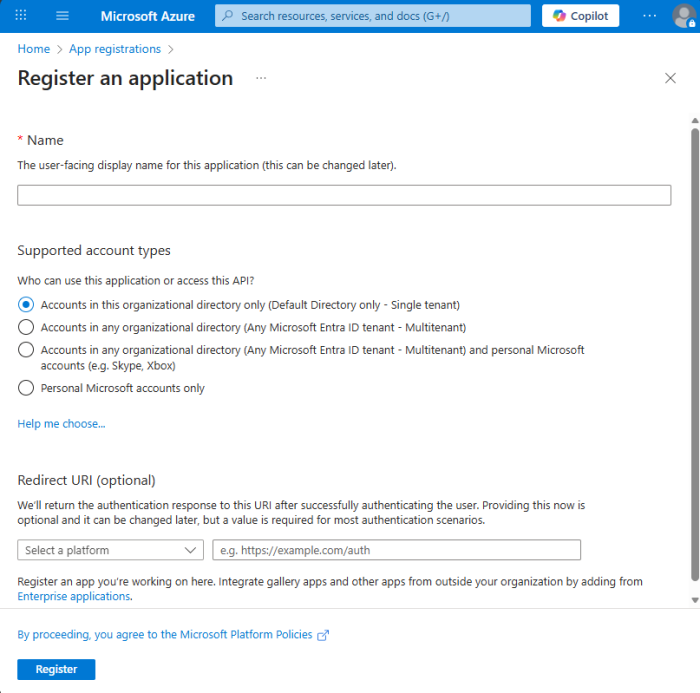Open ellipsis menu beside page title

[x=261, y=78]
